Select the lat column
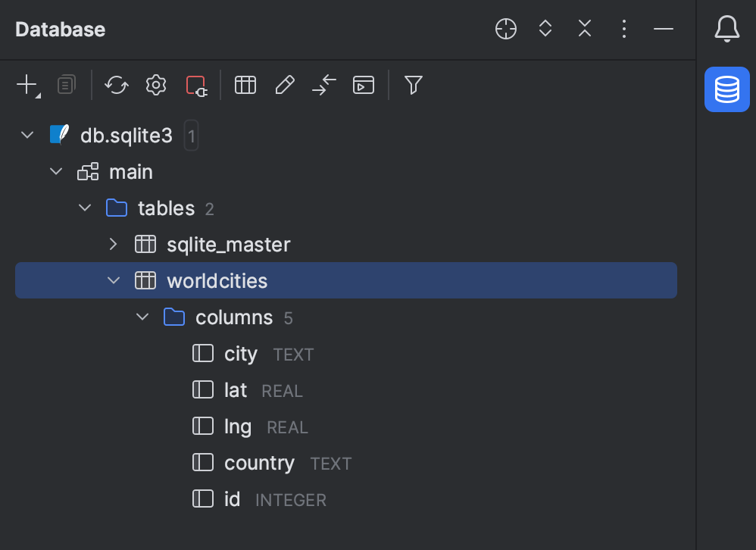756x550 pixels. click(233, 389)
